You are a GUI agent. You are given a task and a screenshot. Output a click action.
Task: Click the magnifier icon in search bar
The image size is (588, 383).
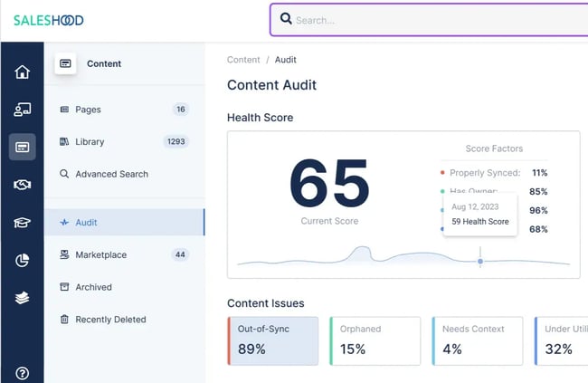[286, 18]
